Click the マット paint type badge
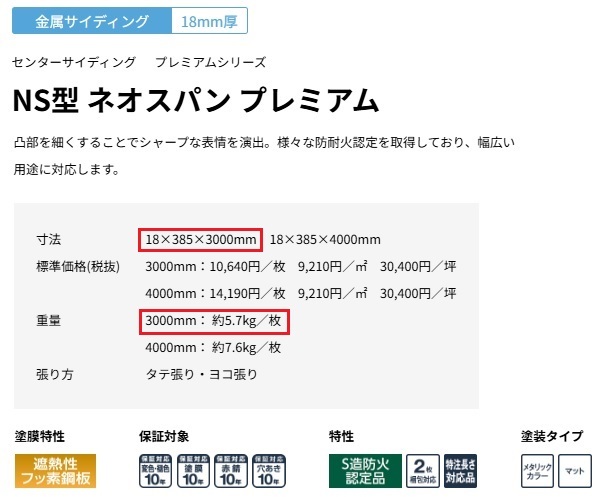 575,471
